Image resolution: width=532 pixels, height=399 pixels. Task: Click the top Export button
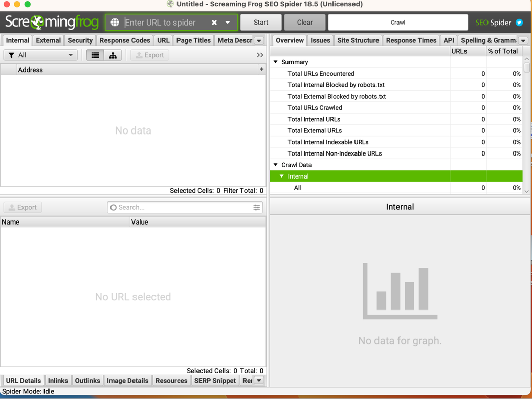150,55
